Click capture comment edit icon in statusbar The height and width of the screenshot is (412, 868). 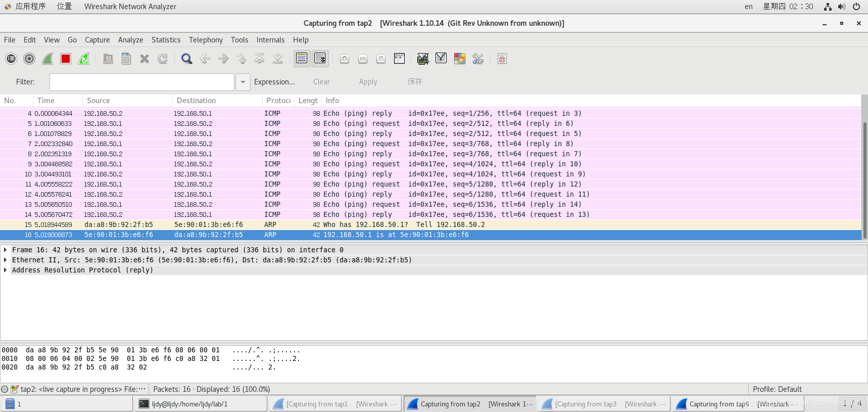(15, 389)
